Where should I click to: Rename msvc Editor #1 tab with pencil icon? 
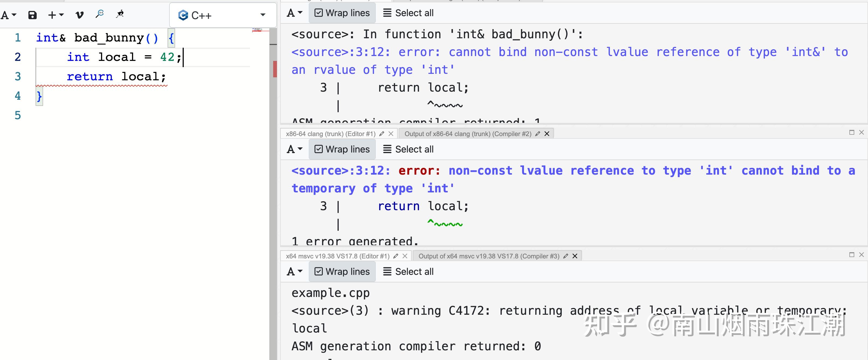396,256
